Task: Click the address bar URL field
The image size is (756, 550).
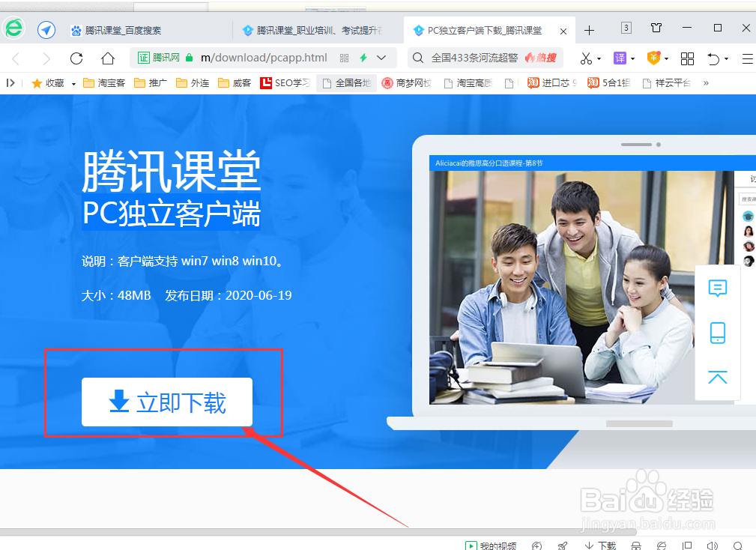Action: 264,58
